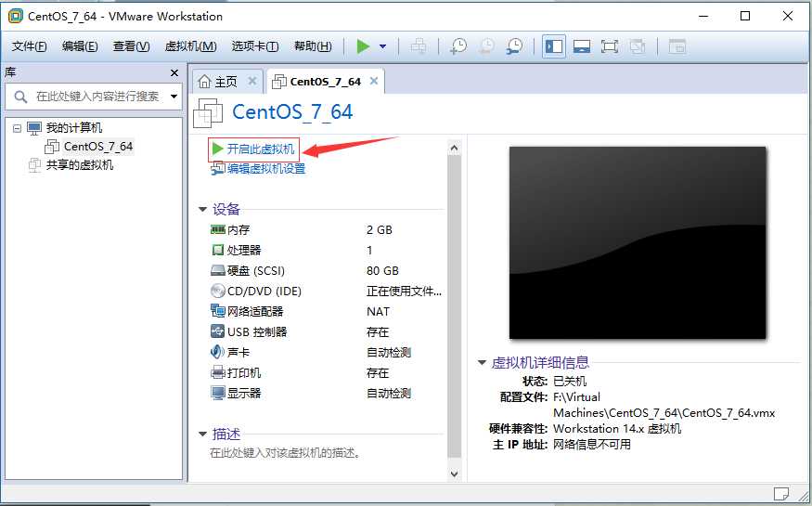Click the VM description text field
The width and height of the screenshot is (812, 506).
click(x=285, y=453)
